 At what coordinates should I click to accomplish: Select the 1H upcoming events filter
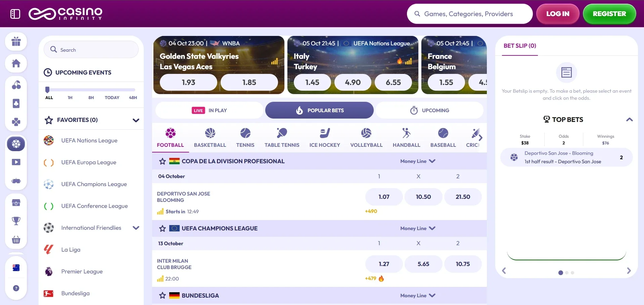[x=70, y=98]
